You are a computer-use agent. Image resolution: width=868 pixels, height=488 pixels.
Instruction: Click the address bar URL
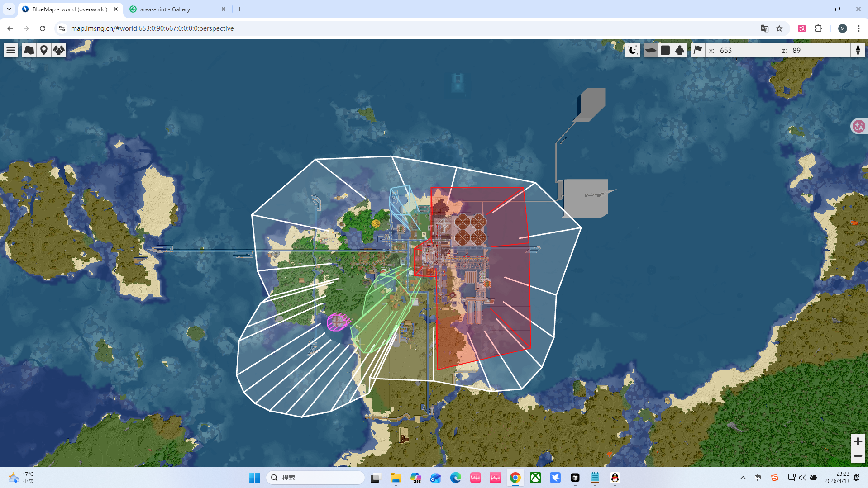153,28
